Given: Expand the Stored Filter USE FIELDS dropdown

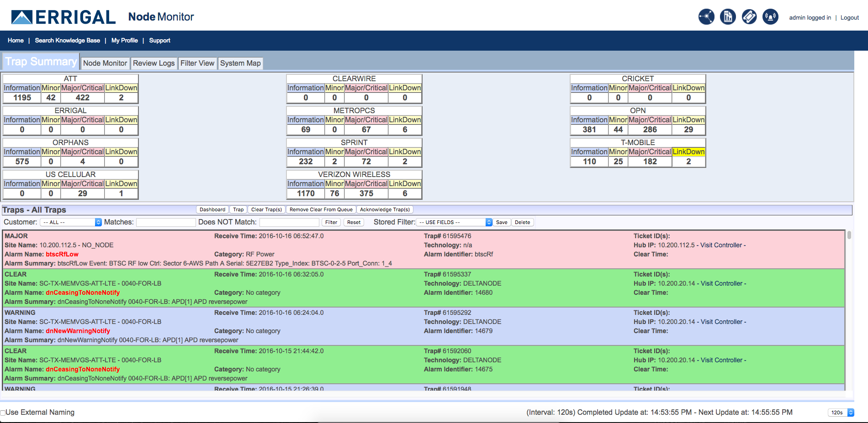Looking at the screenshot, I should 455,222.
